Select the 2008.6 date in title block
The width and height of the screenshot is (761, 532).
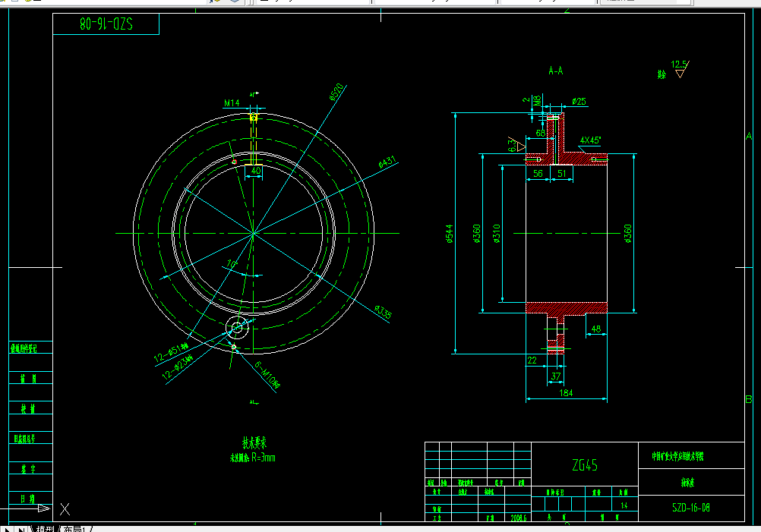(x=518, y=518)
